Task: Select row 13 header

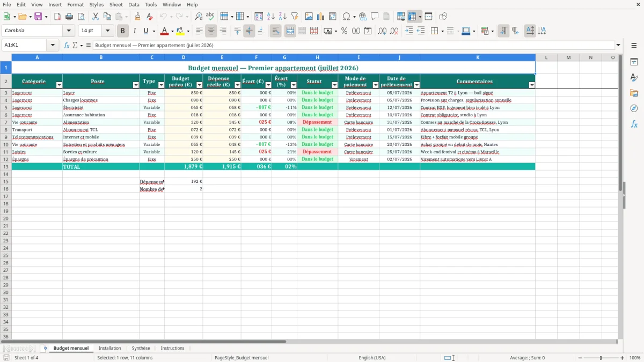Action: click(6, 167)
